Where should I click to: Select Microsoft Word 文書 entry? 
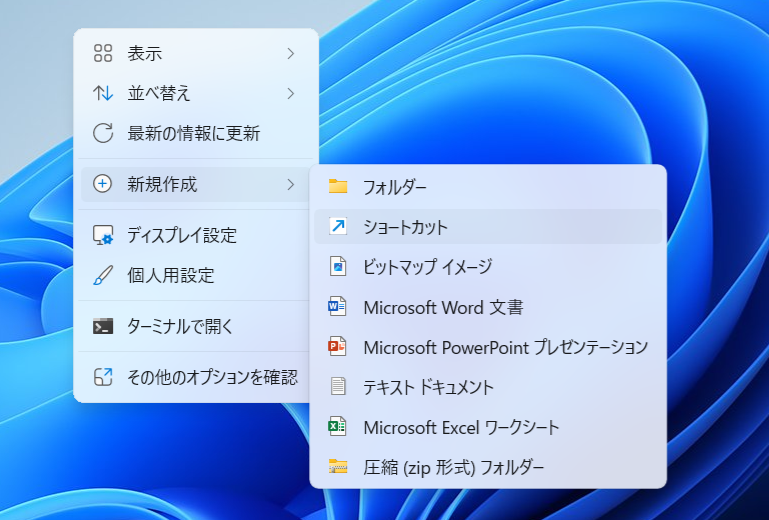click(488, 307)
